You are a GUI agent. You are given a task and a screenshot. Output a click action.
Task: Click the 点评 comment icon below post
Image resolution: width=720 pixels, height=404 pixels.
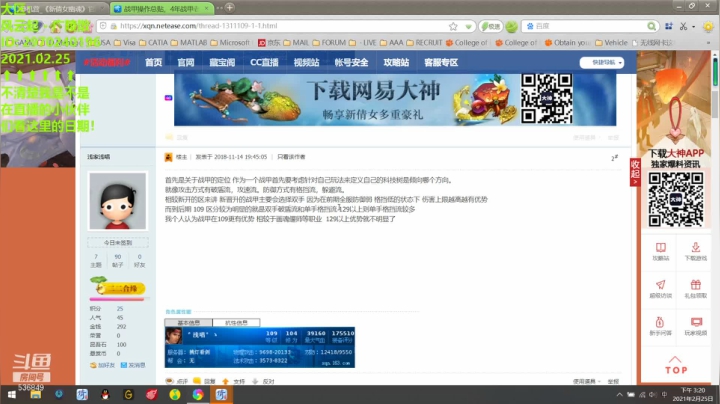point(170,381)
